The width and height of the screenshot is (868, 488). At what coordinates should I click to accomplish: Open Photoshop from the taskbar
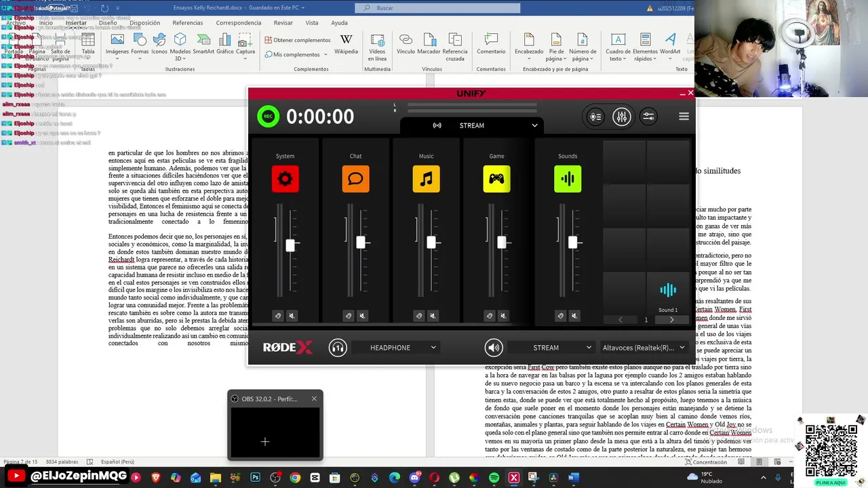click(x=255, y=478)
